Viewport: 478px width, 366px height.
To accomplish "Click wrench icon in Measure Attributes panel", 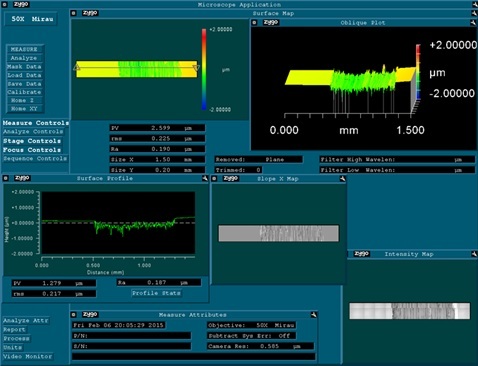I will click(x=313, y=314).
